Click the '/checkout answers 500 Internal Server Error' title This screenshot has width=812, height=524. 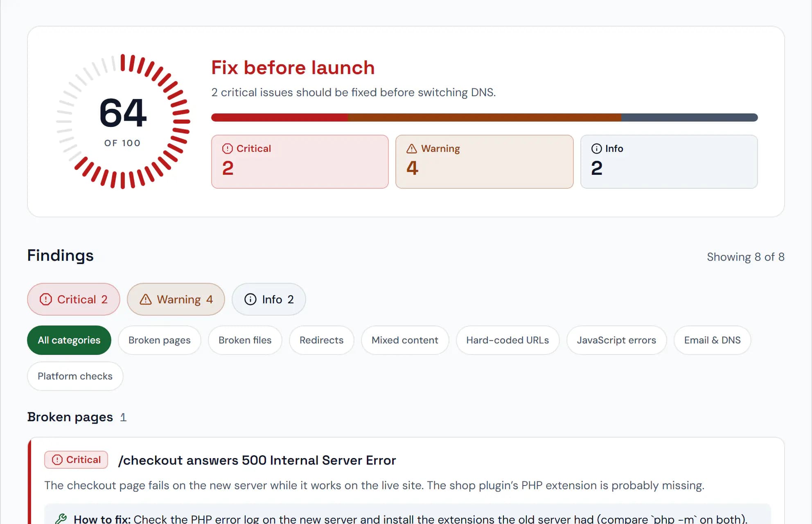click(x=257, y=460)
